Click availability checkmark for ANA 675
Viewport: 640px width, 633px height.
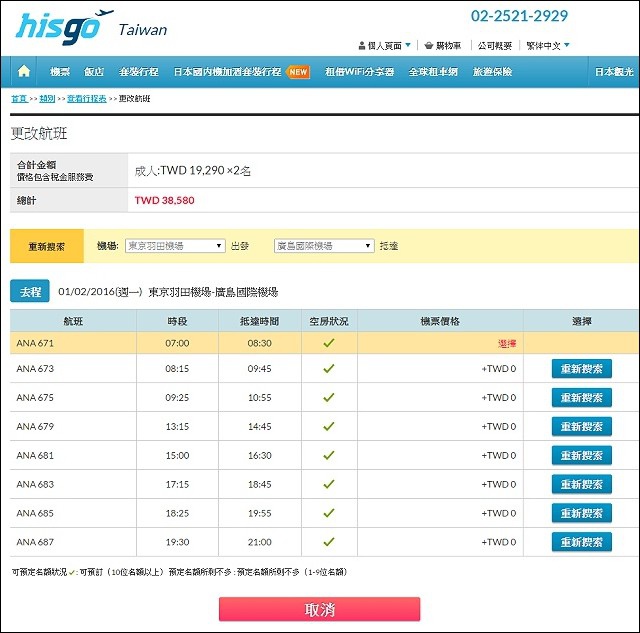pos(329,397)
